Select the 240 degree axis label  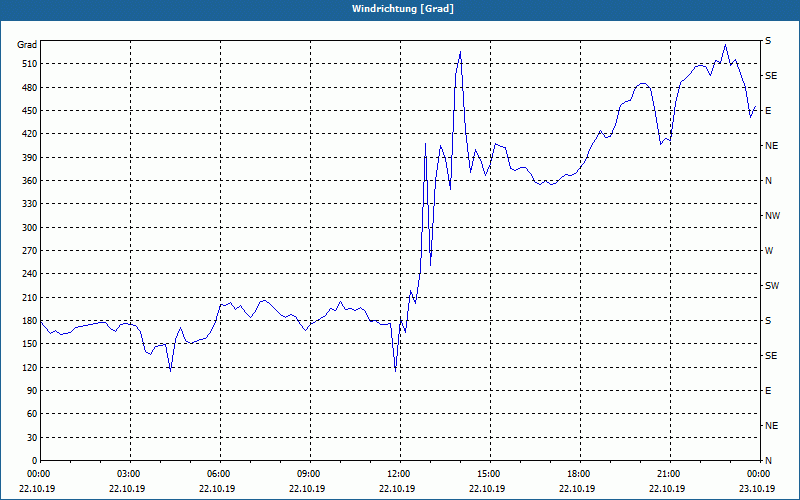[x=29, y=274]
